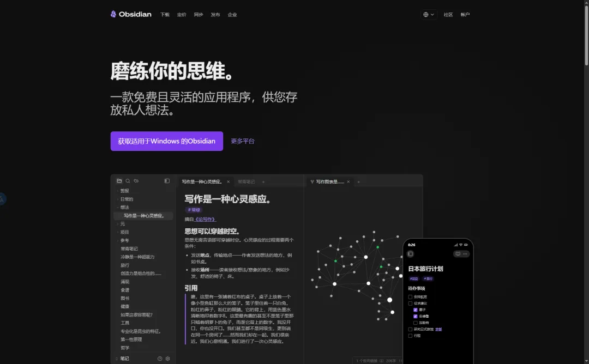Open the 京都 link in phone note

438,330
